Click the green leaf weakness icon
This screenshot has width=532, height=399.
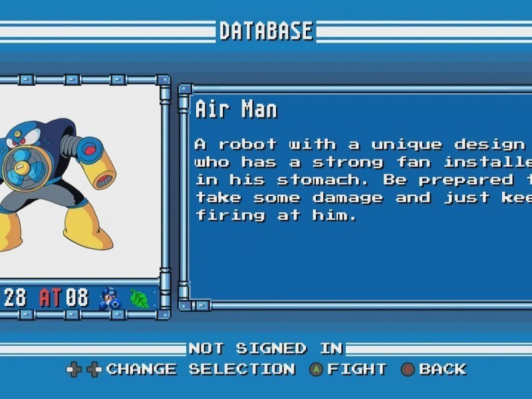pos(140,299)
